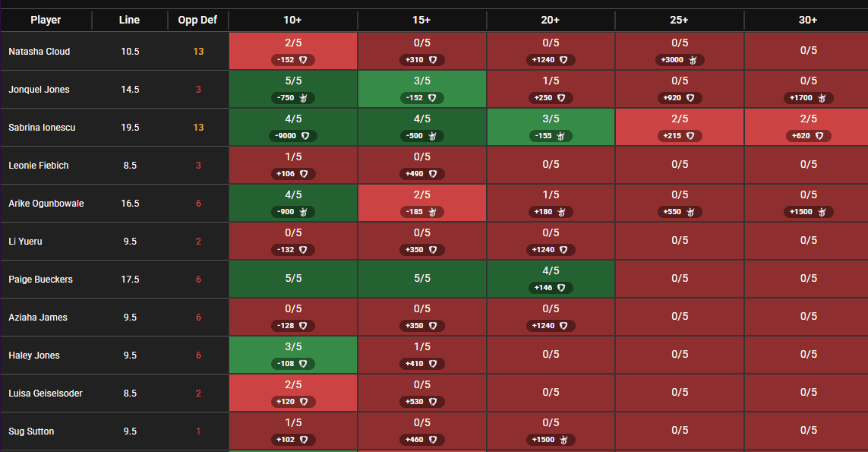Click the shield icon on Luisa Geiselsoder's +530 odds
The image size is (868, 452).
432,401
